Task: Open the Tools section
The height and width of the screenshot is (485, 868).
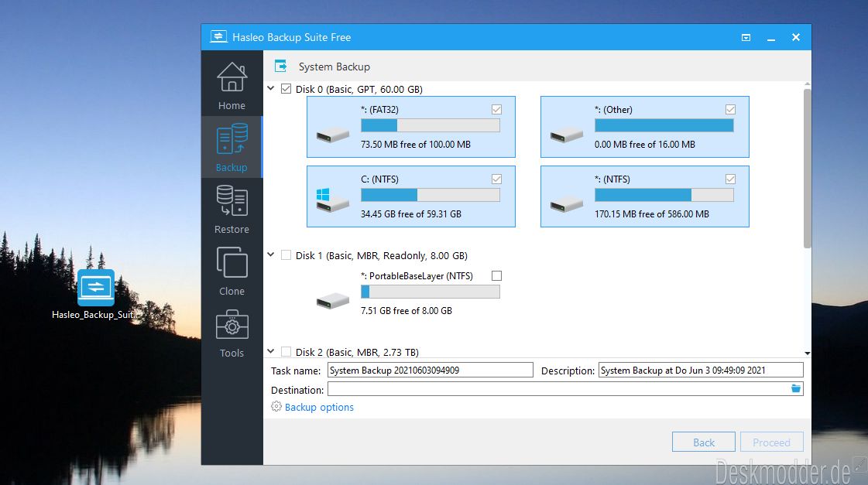Action: [x=232, y=333]
